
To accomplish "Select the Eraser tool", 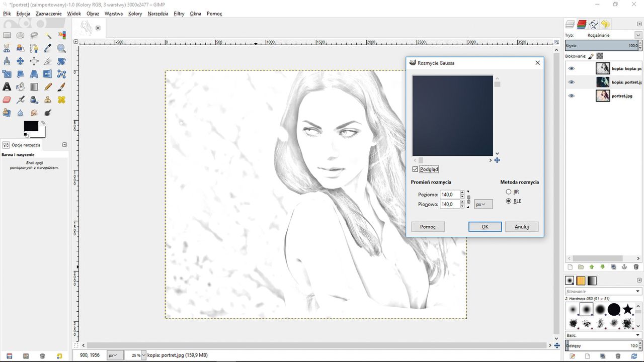I will (x=7, y=100).
